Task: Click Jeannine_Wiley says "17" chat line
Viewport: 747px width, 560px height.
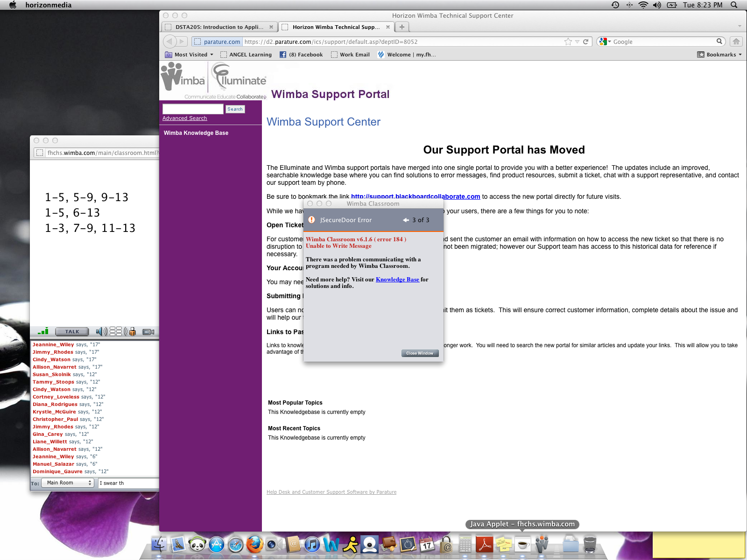Action: (x=66, y=345)
